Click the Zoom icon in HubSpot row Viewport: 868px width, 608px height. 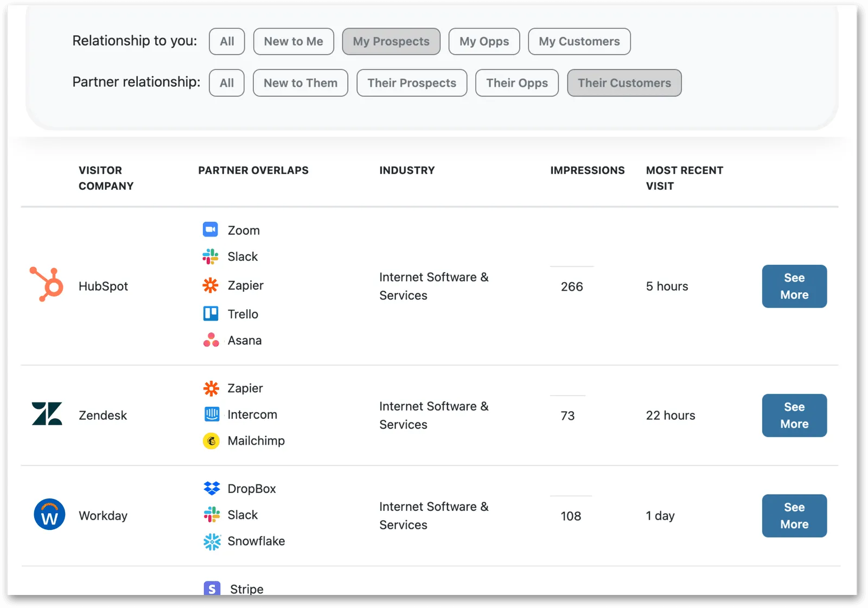click(x=210, y=229)
